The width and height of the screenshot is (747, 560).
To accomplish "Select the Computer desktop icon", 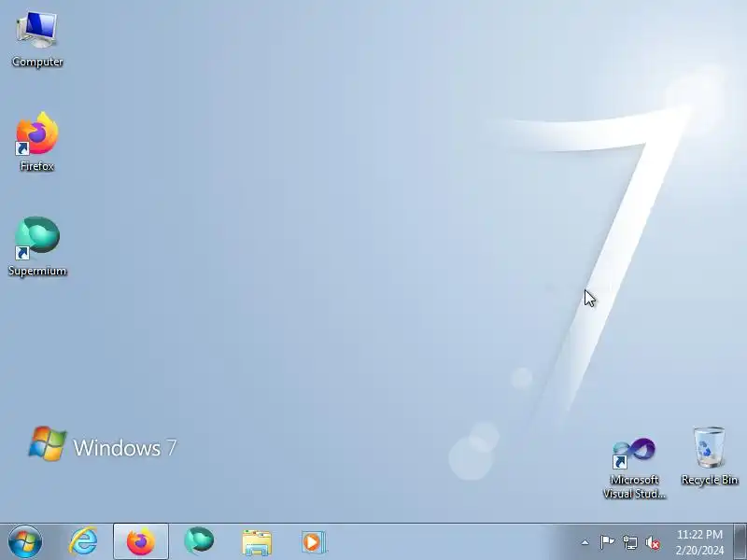I will click(37, 39).
